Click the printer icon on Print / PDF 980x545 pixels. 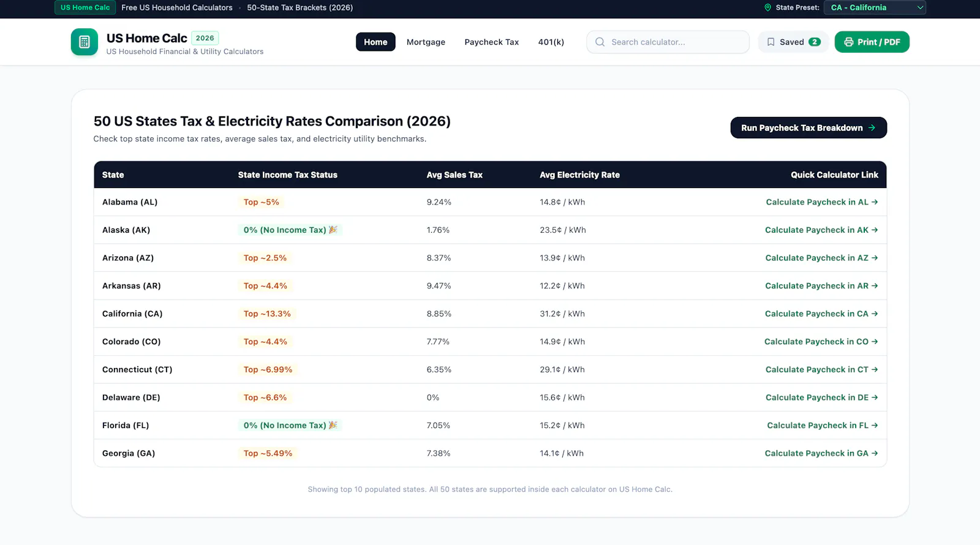tap(849, 42)
